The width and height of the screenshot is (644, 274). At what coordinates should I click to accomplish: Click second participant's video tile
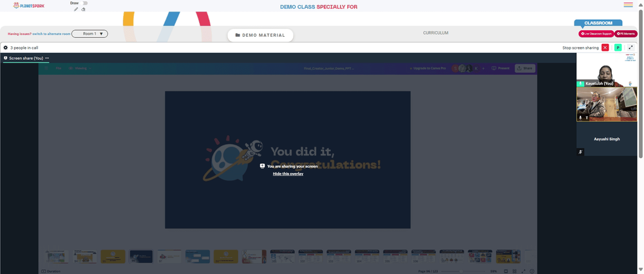607,104
